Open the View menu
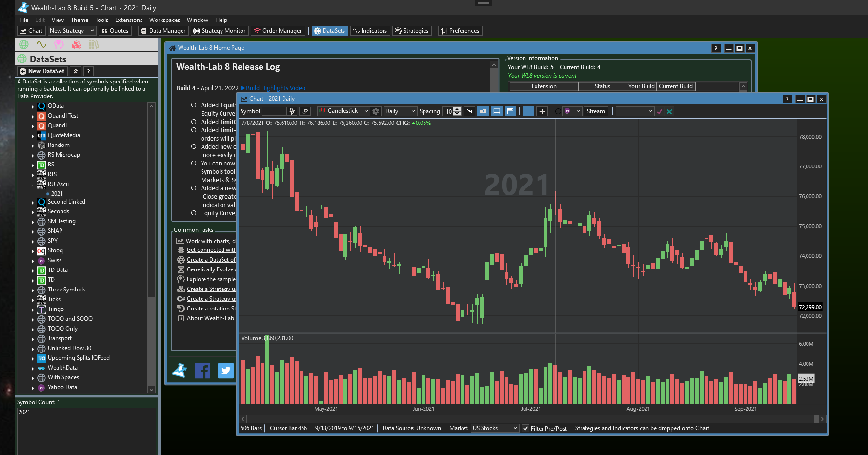This screenshot has width=868, height=455. coord(58,20)
